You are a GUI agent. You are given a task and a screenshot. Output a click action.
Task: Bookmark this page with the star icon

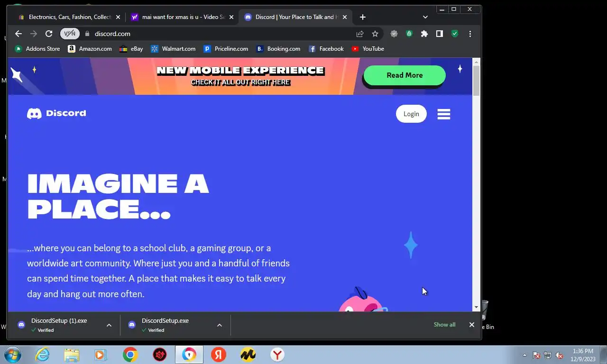point(375,34)
